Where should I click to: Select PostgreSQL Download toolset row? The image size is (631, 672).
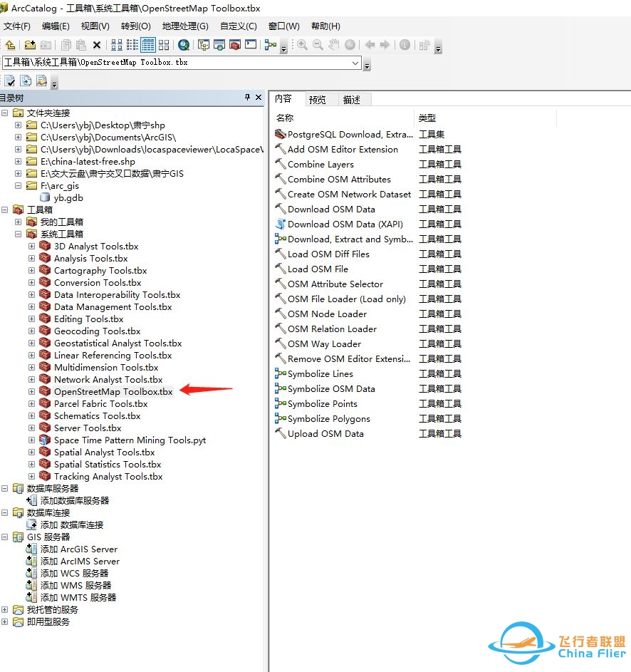350,135
